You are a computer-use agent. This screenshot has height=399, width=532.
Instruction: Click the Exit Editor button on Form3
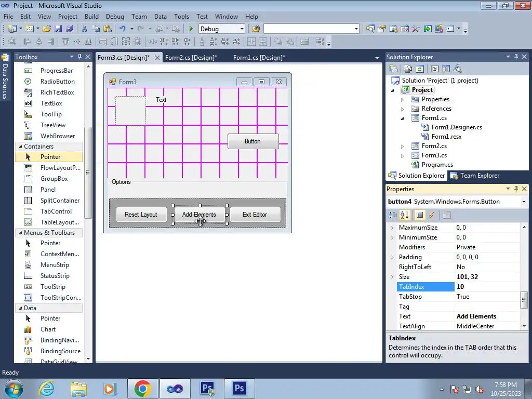255,215
